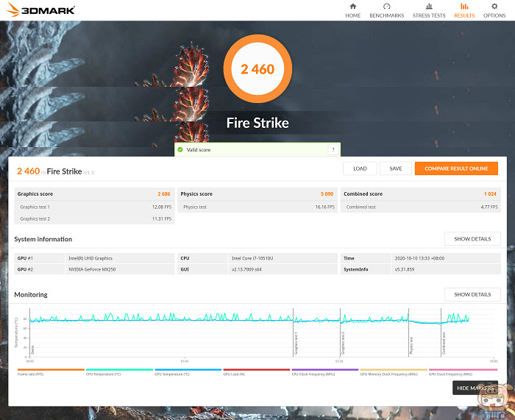Toggle the CPU Temperature legend
This screenshot has height=420, width=515.
coord(119,372)
